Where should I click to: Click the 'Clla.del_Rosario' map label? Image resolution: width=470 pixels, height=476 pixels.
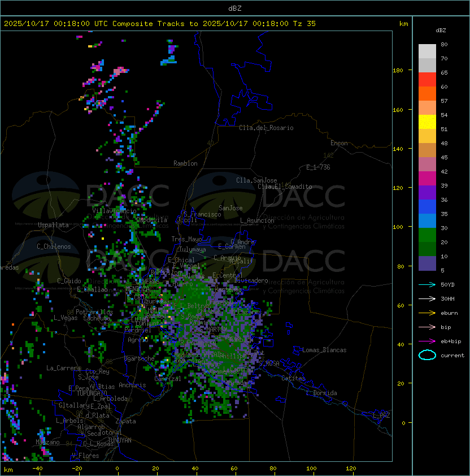266,128
